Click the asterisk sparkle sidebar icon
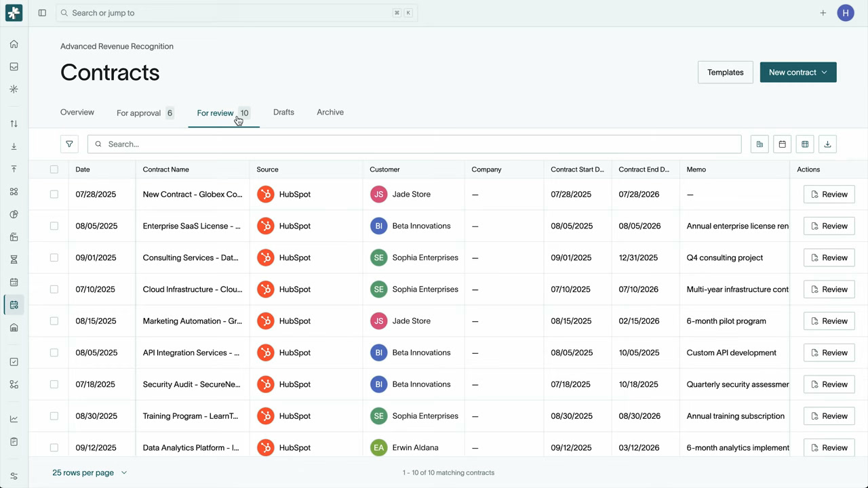This screenshot has width=868, height=488. point(14,89)
